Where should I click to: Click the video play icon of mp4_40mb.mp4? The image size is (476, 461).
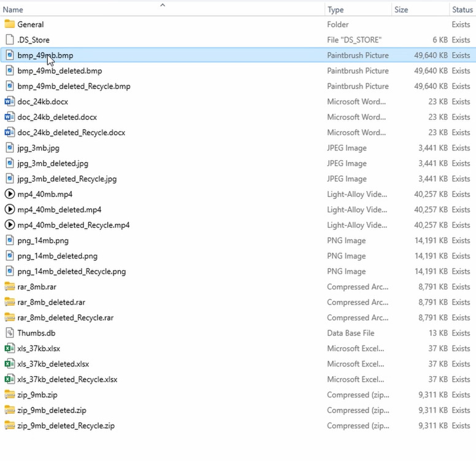point(10,194)
